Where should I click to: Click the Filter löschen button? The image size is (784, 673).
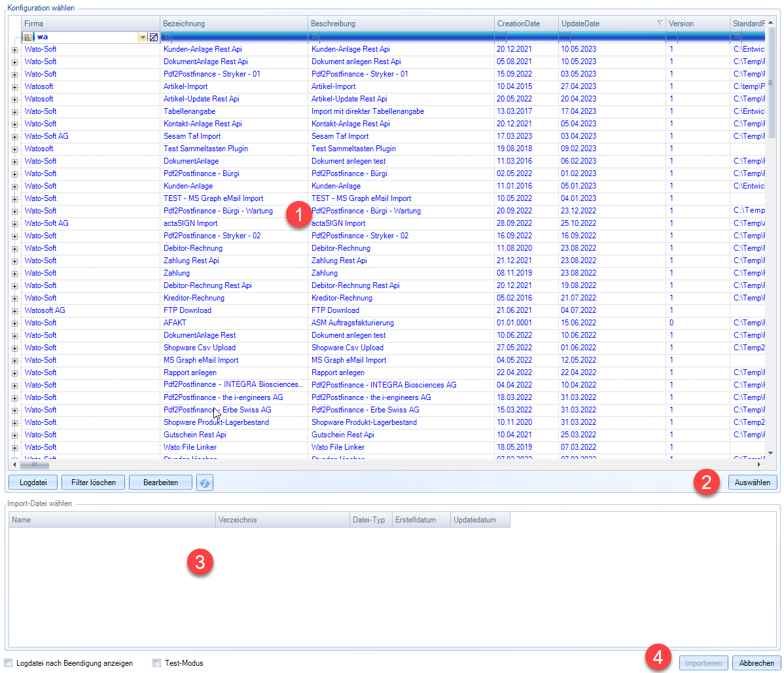point(93,482)
